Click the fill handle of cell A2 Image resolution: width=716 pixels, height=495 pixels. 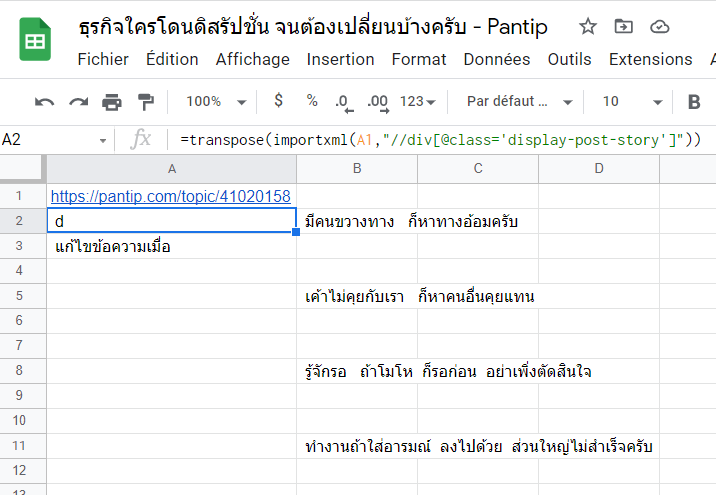pyautogui.click(x=296, y=232)
